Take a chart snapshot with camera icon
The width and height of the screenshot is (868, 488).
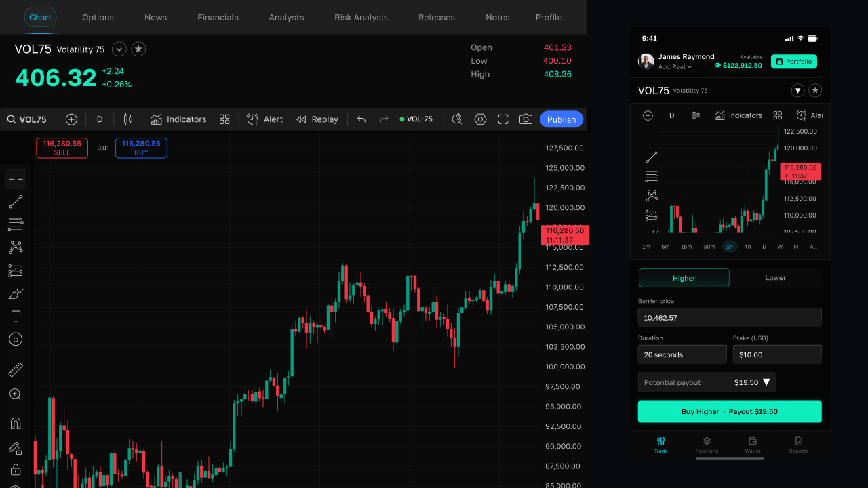[526, 119]
